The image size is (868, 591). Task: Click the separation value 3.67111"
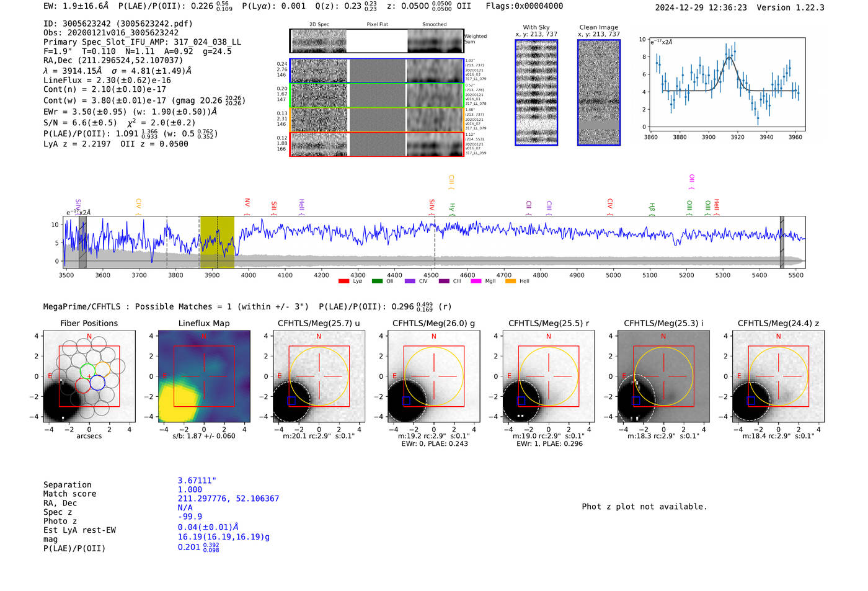tap(197, 481)
